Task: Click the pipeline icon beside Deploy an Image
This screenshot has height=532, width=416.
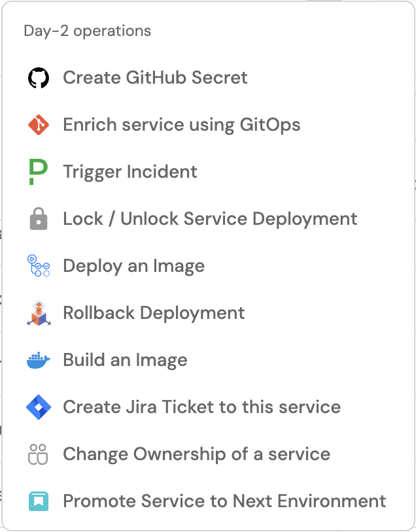Action: 39,266
